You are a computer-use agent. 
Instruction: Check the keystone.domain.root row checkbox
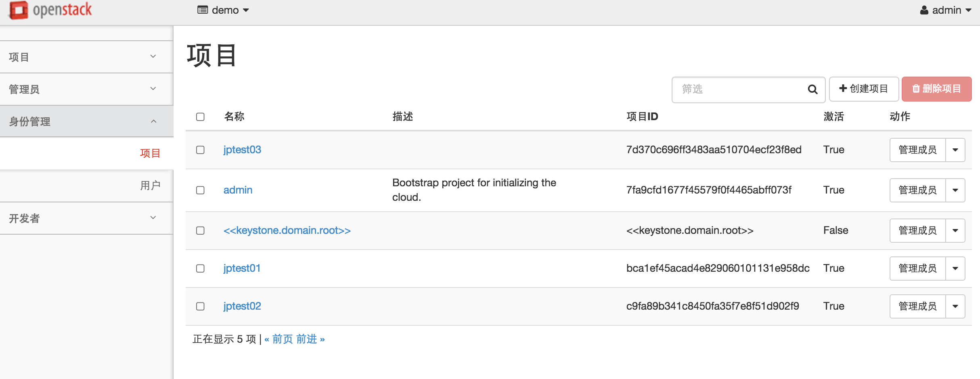point(200,231)
